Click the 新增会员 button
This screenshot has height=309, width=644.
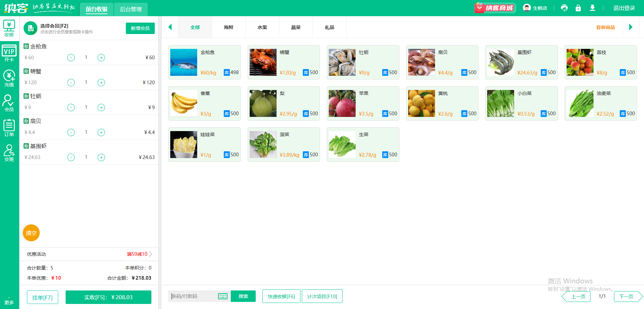140,28
